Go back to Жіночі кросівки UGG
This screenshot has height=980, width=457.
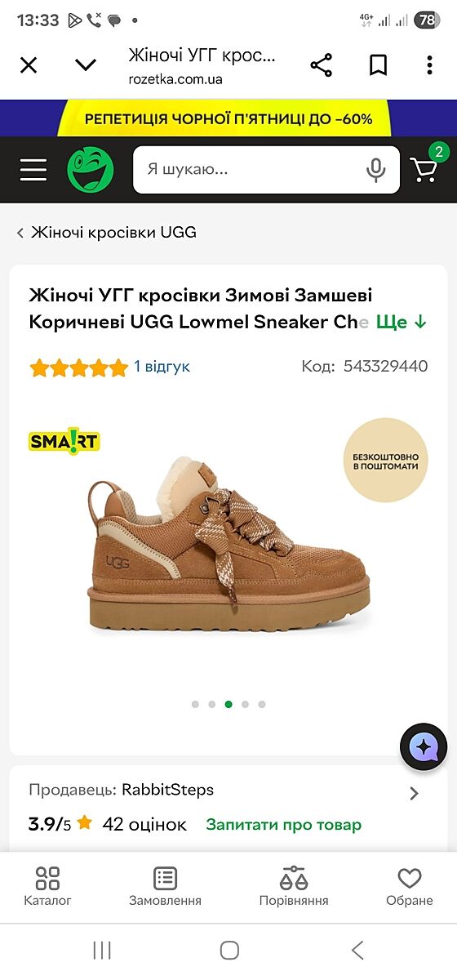[107, 233]
